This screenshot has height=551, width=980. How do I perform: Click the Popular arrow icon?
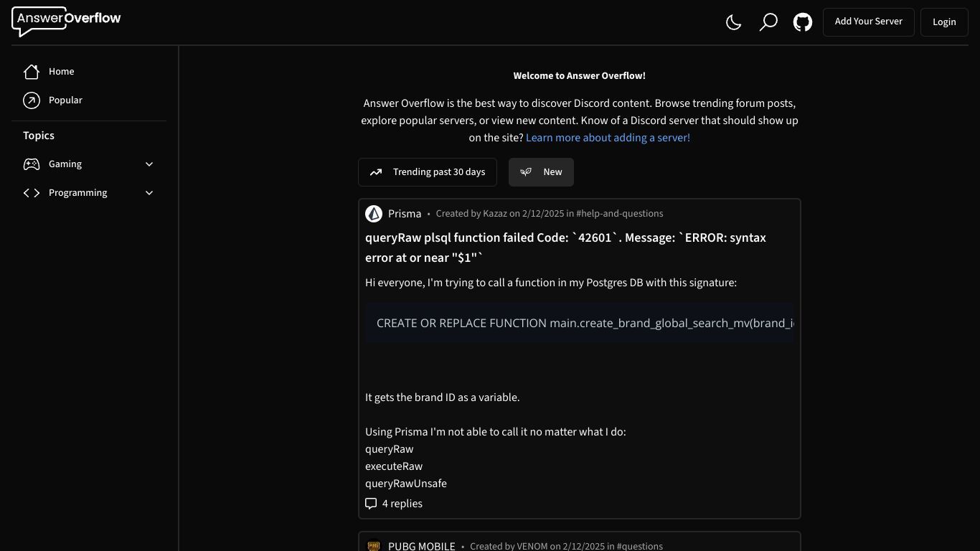pyautogui.click(x=32, y=100)
